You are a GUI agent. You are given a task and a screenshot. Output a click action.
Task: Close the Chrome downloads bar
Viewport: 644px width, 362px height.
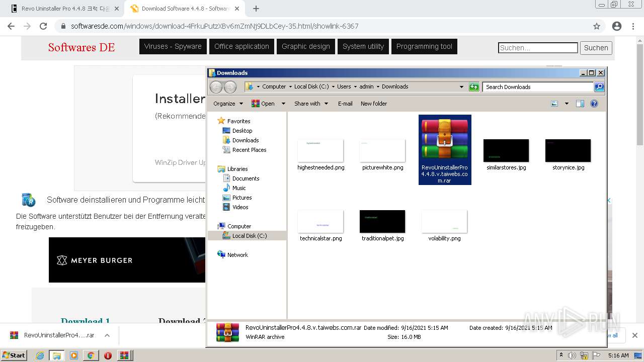pos(634,335)
